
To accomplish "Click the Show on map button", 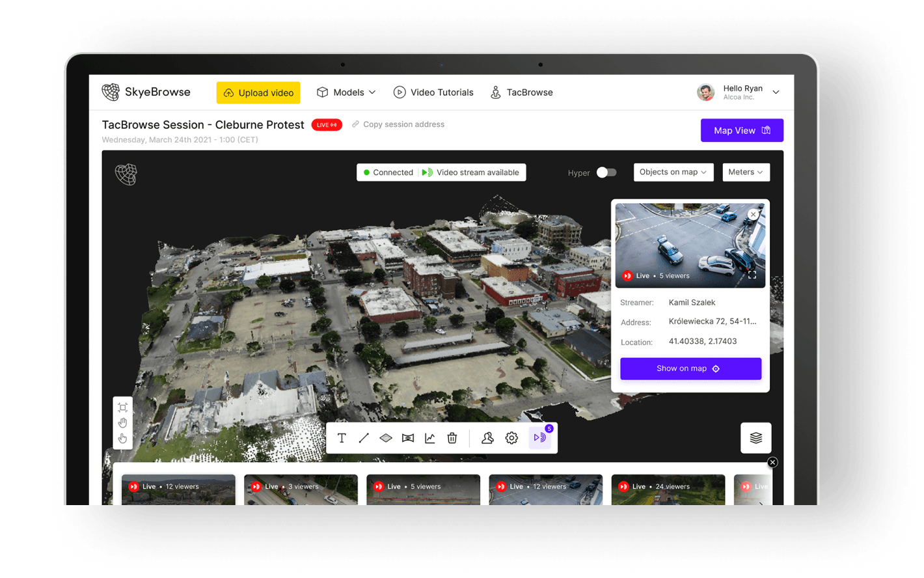I will coord(690,368).
